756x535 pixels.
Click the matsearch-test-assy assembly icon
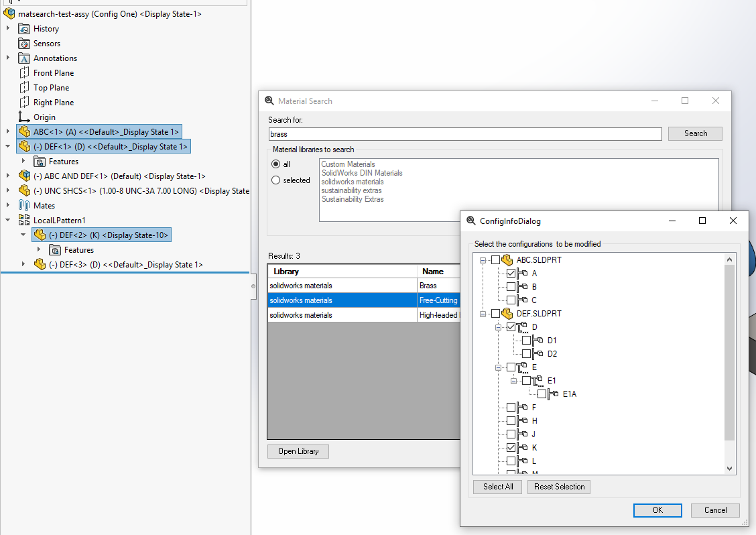point(9,13)
